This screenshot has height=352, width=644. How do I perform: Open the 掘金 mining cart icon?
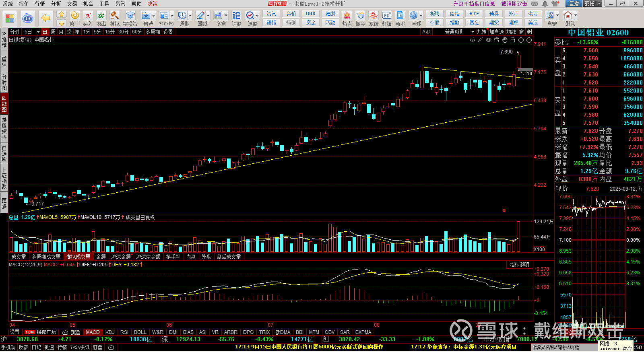pos(360,19)
